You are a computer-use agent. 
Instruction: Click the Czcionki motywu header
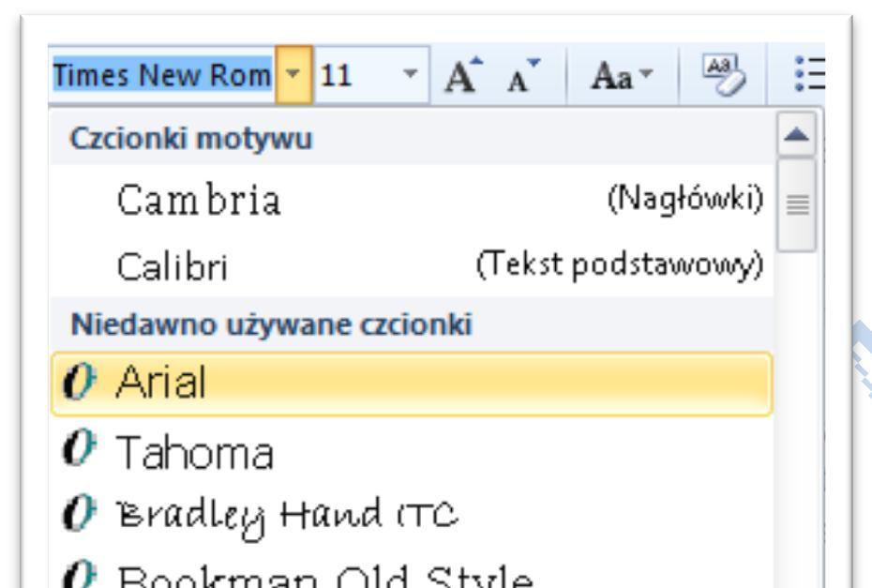(x=190, y=138)
